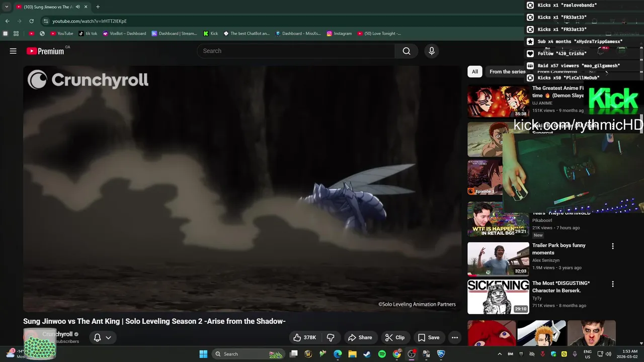Image resolution: width=644 pixels, height=362 pixels.
Task: Open Task View on the taskbar
Action: point(294,354)
